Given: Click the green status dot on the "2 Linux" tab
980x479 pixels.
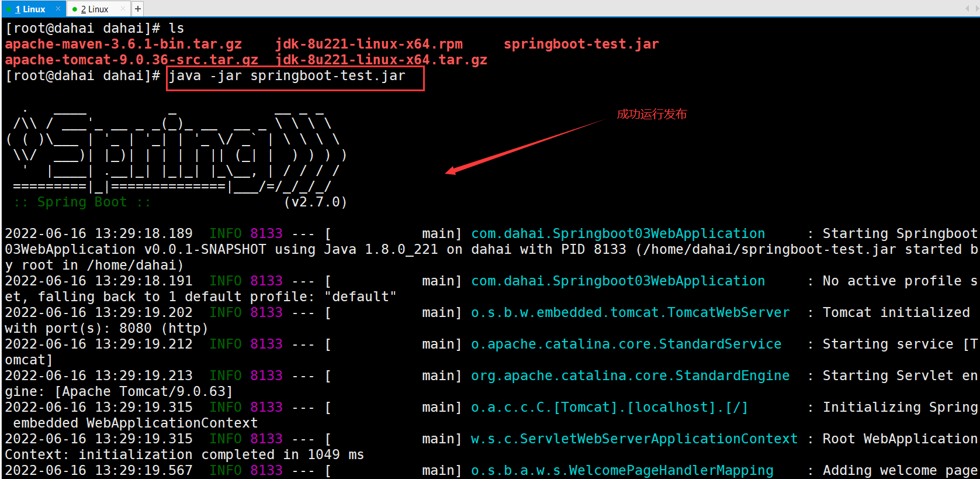Looking at the screenshot, I should pyautogui.click(x=75, y=9).
